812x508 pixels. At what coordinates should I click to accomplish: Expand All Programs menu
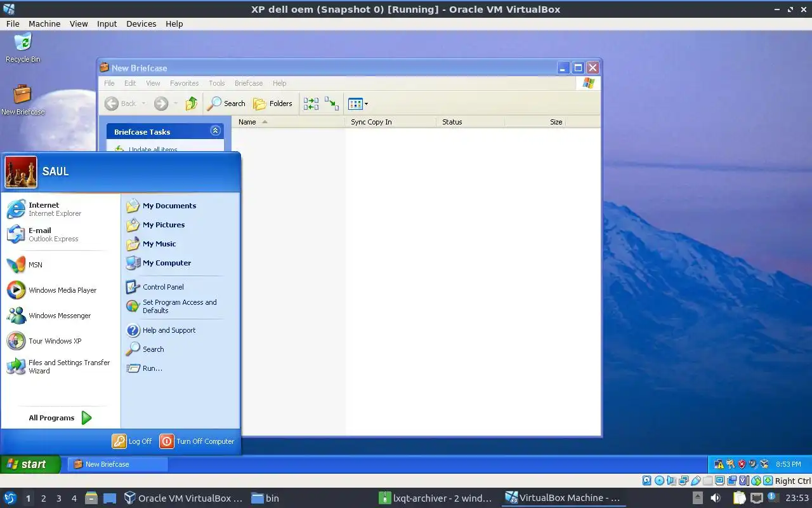pos(60,418)
